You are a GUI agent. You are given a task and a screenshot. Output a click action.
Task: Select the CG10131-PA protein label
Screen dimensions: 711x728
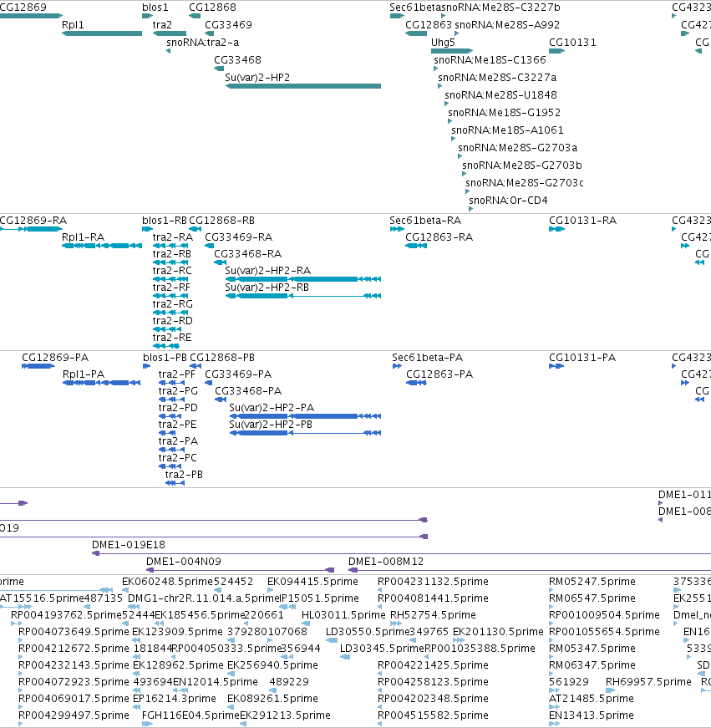click(x=582, y=358)
